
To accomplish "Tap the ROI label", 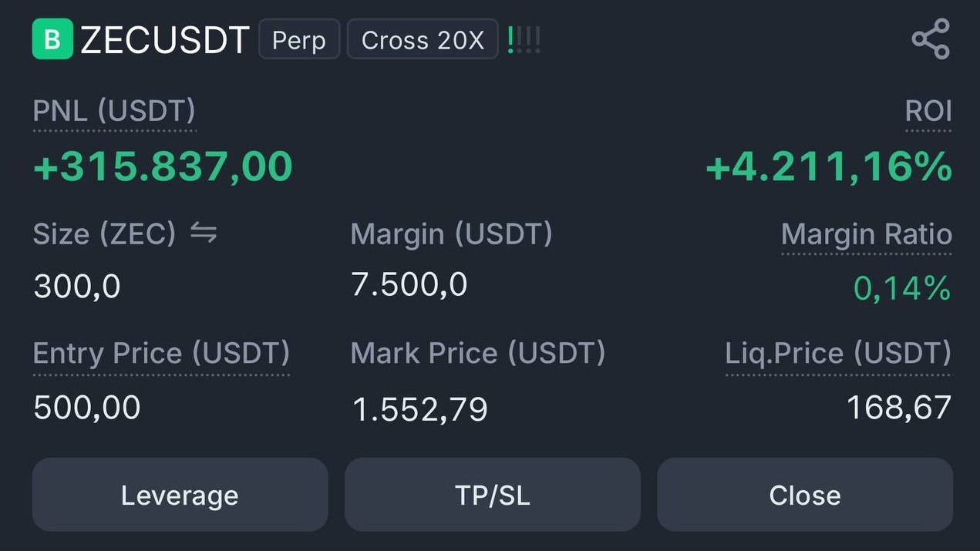I will click(928, 112).
